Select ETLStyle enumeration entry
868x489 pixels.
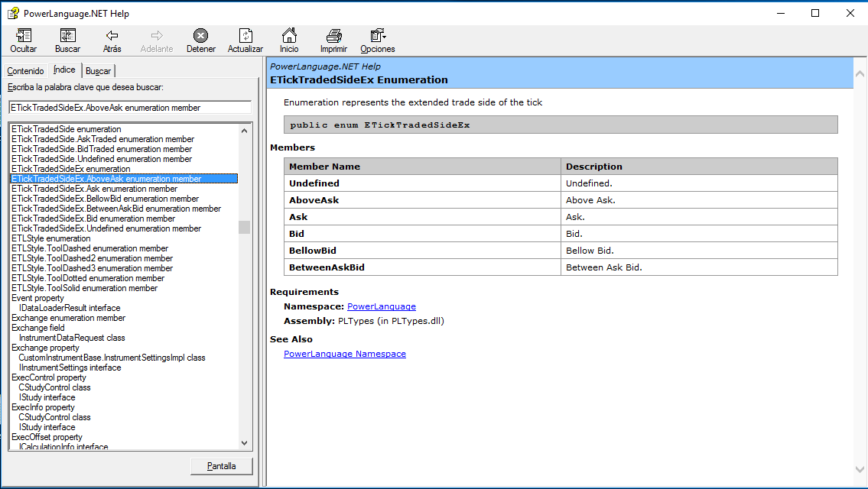coord(51,238)
